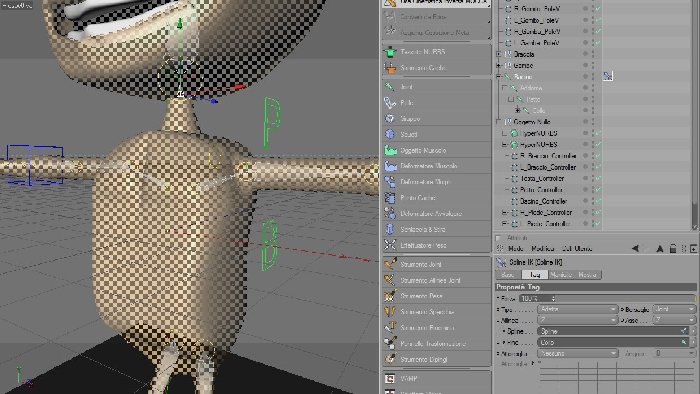Open the Tipo dropdown
The height and width of the screenshot is (394, 700).
[x=578, y=309]
